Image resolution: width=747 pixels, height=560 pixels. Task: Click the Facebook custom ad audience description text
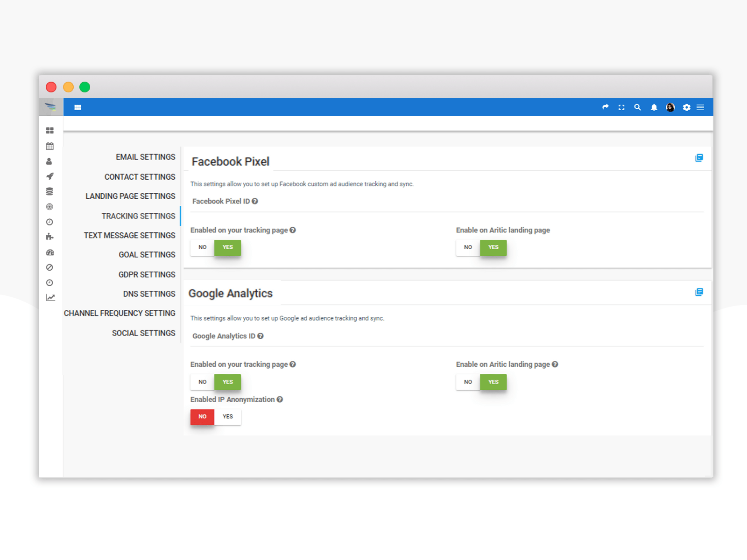point(302,184)
